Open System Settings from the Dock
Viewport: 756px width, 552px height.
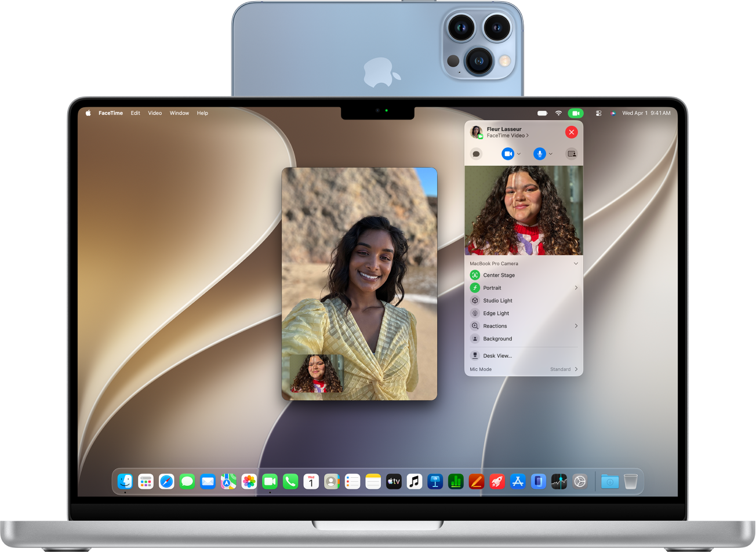point(580,481)
